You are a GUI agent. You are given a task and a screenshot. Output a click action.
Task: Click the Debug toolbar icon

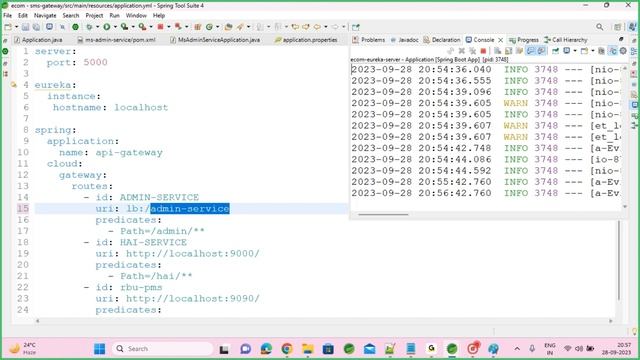89,27
